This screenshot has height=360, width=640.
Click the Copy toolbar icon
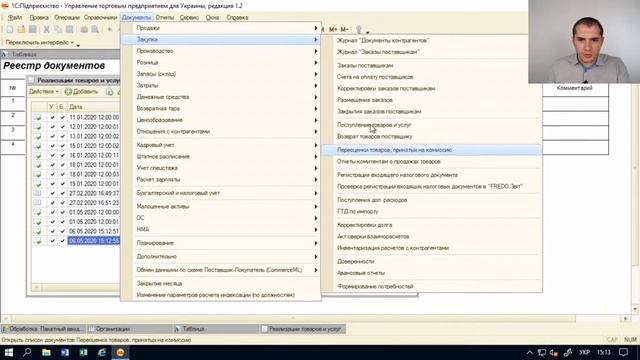point(58,29)
